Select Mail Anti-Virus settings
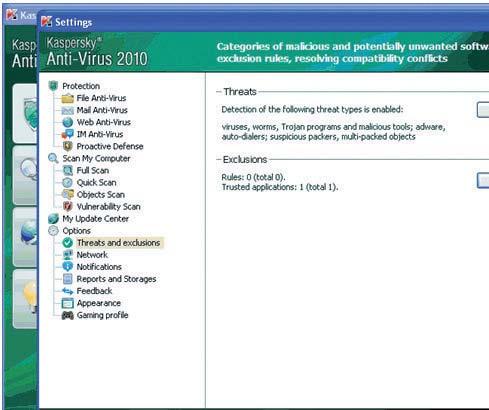489x410 pixels. (102, 110)
